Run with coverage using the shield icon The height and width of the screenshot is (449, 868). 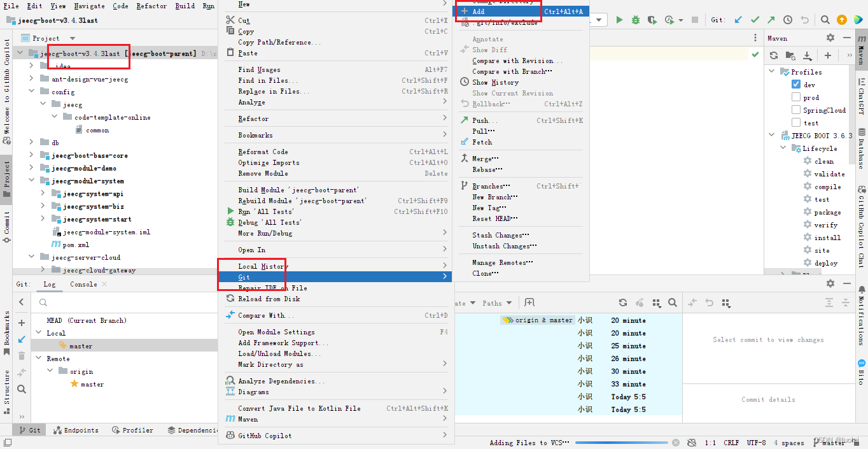(652, 20)
